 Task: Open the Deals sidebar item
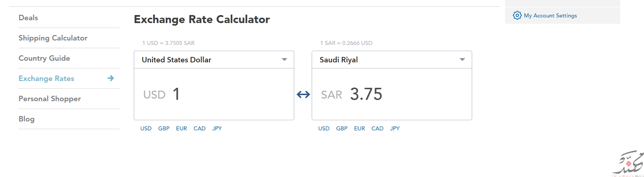tap(28, 18)
